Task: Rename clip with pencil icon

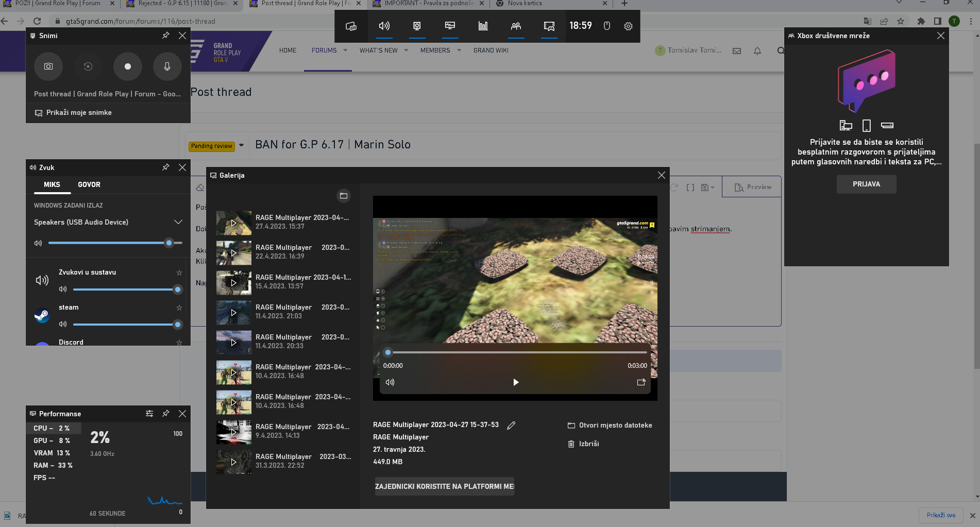Action: click(511, 426)
